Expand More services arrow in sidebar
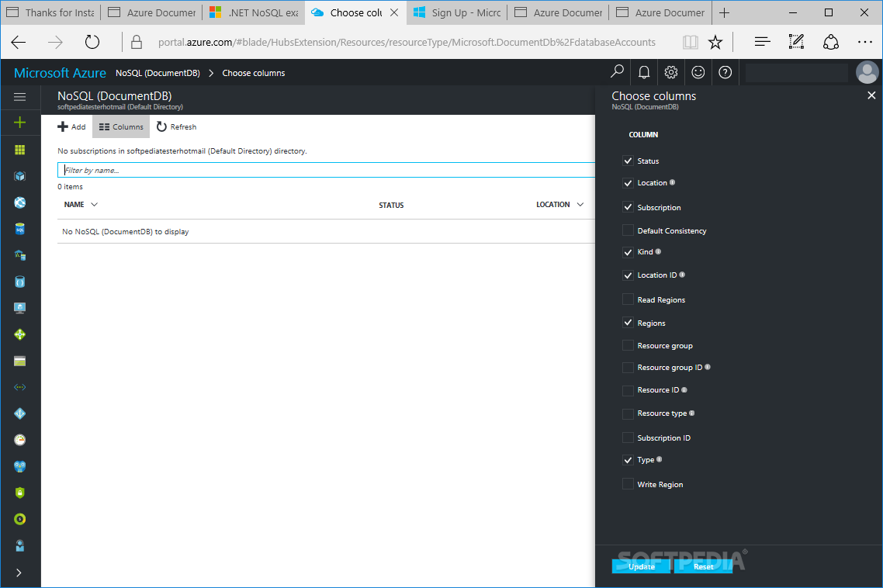The image size is (883, 588). (19, 572)
